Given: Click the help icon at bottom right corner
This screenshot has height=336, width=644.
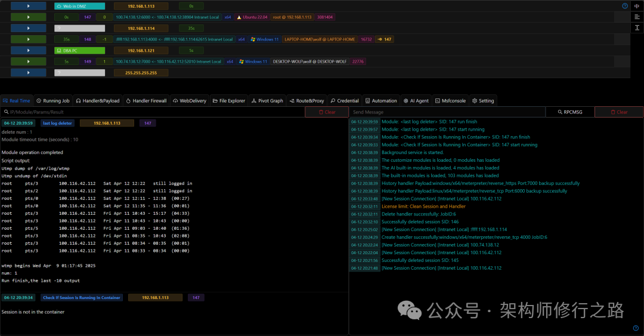Looking at the screenshot, I should 636,328.
